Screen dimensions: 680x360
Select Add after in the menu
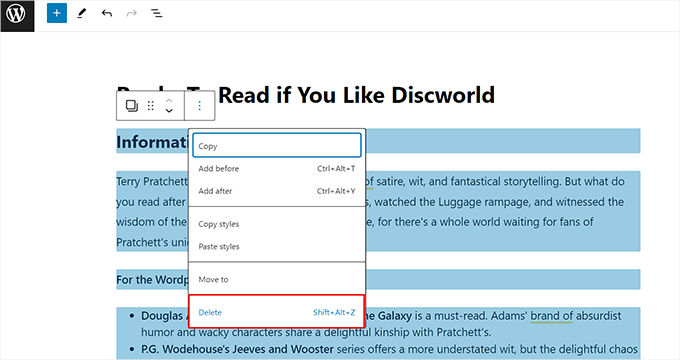pyautogui.click(x=277, y=191)
